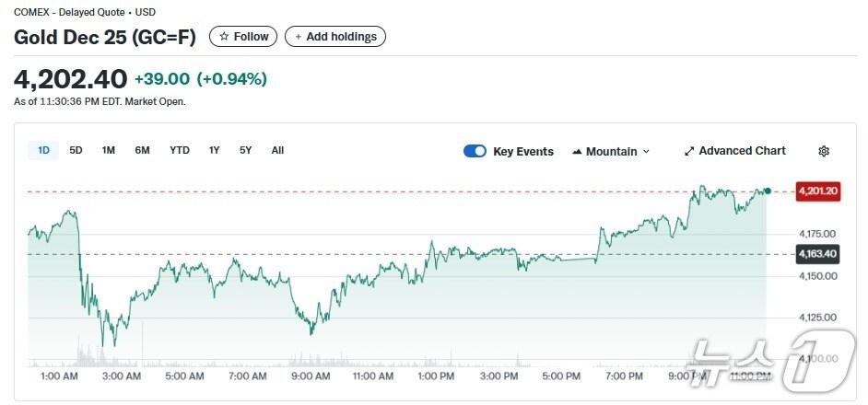
Task: Select the 1D time range tab
Action: coord(43,150)
